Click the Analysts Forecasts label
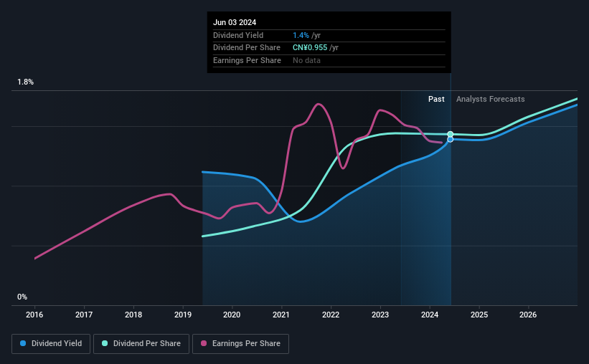589x364 pixels. (490, 99)
